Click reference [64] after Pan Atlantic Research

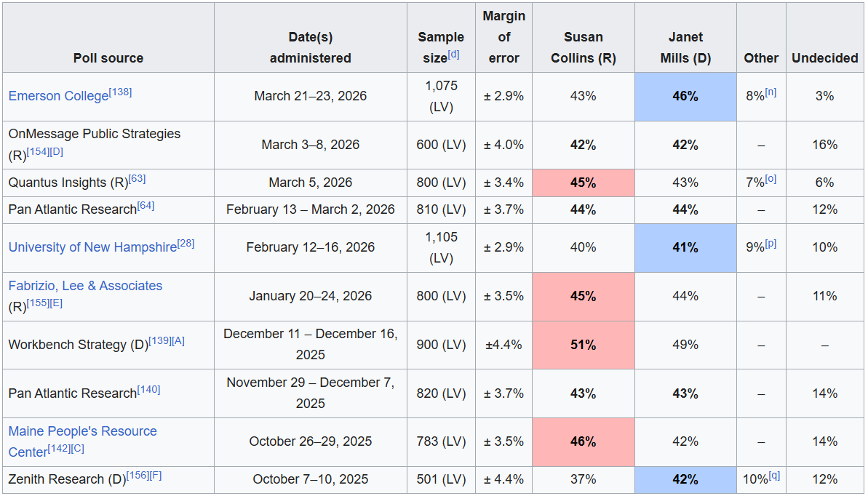click(146, 206)
